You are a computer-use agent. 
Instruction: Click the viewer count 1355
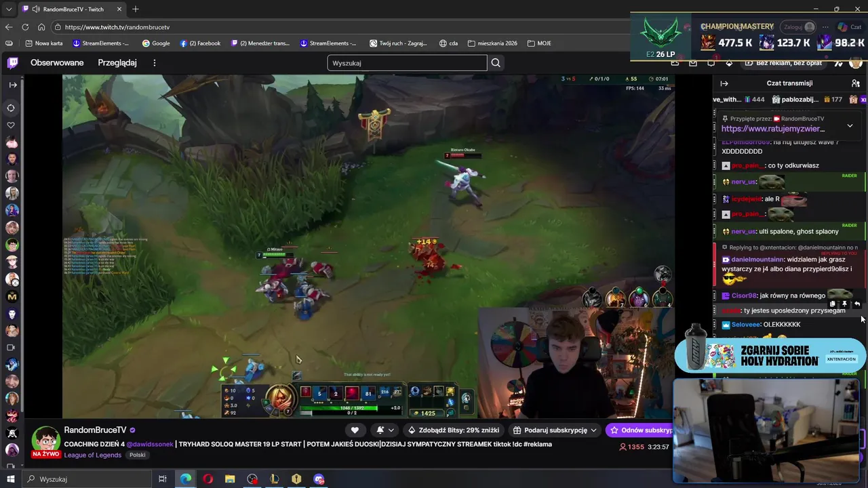(x=631, y=447)
